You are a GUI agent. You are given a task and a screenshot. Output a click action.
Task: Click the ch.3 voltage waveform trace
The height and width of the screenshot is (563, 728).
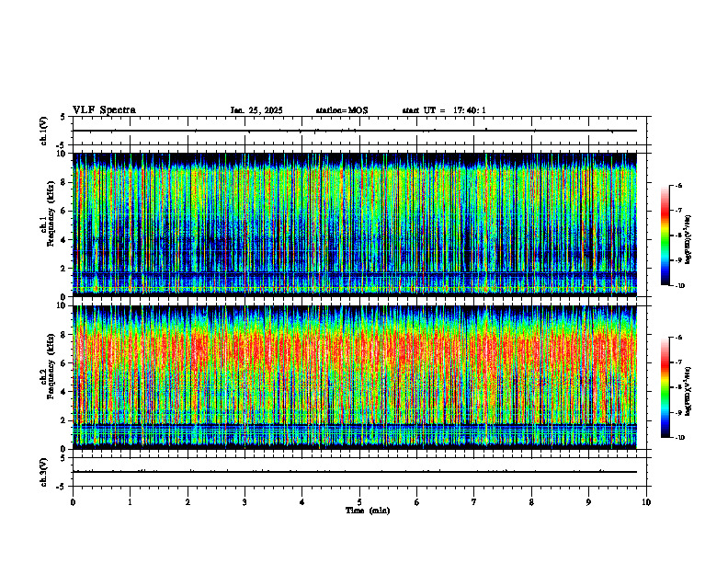[355, 472]
